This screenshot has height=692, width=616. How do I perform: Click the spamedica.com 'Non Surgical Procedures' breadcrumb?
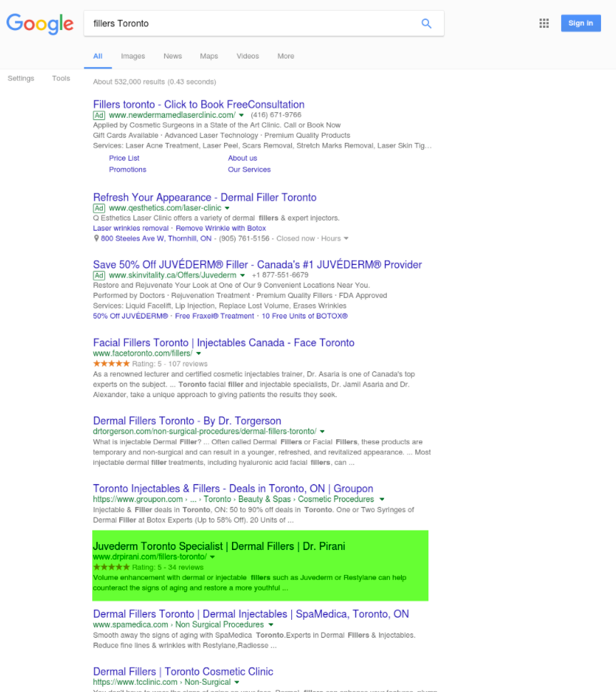pos(220,625)
